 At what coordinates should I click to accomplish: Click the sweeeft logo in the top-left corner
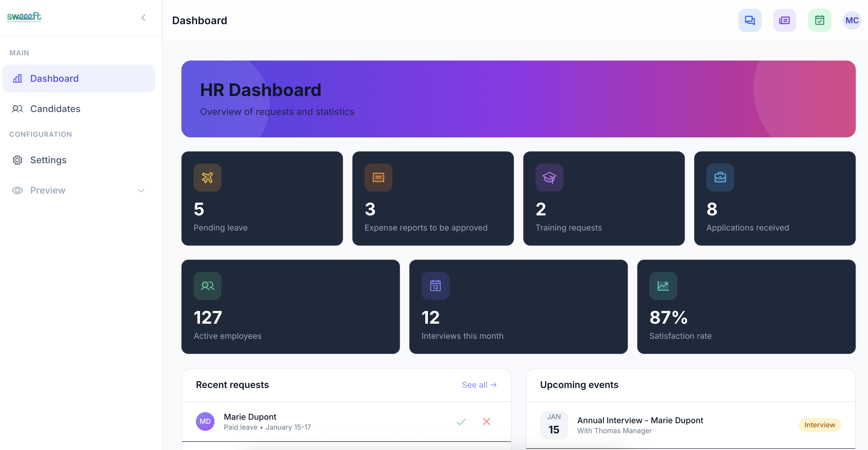tap(24, 17)
